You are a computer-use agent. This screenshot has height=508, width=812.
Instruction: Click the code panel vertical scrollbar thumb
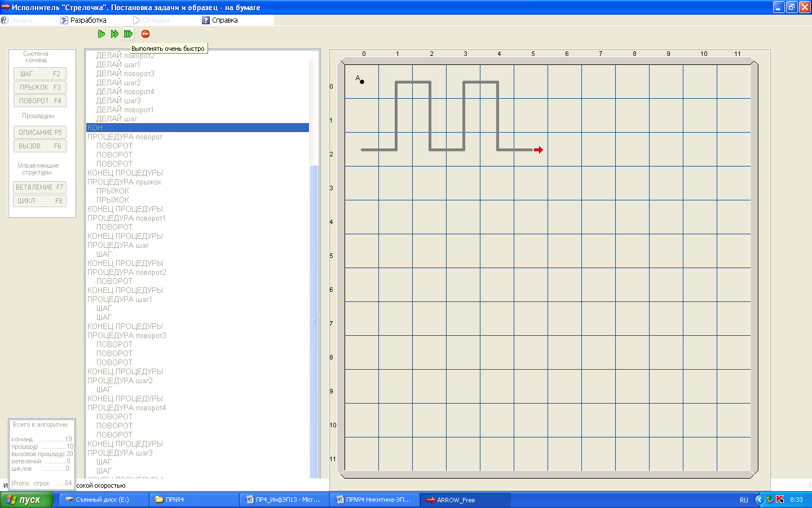click(314, 321)
